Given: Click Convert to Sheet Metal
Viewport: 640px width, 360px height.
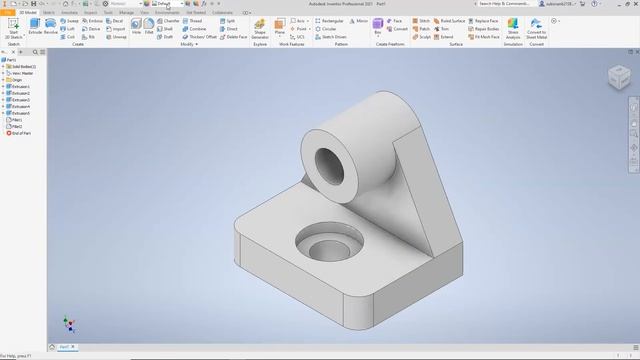Looking at the screenshot, I should (x=536, y=29).
